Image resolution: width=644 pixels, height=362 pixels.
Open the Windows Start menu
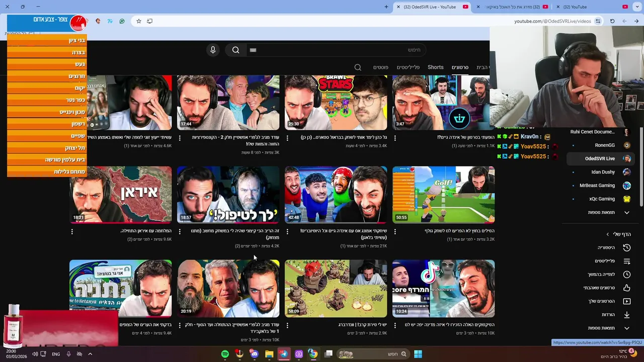(x=418, y=354)
